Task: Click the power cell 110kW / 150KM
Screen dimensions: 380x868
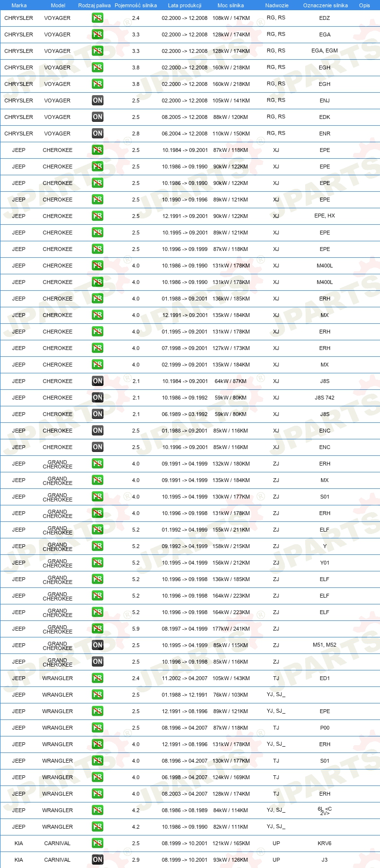Action: click(x=231, y=134)
